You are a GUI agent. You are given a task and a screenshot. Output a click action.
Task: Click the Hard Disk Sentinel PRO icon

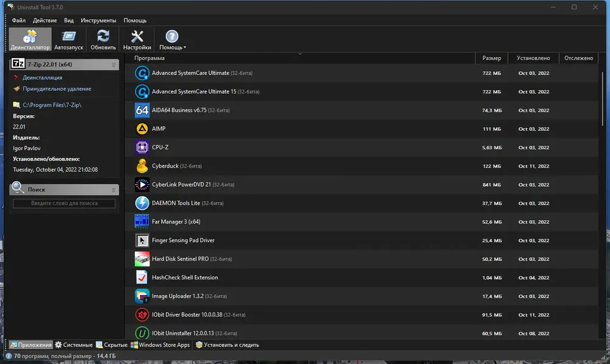click(x=142, y=259)
